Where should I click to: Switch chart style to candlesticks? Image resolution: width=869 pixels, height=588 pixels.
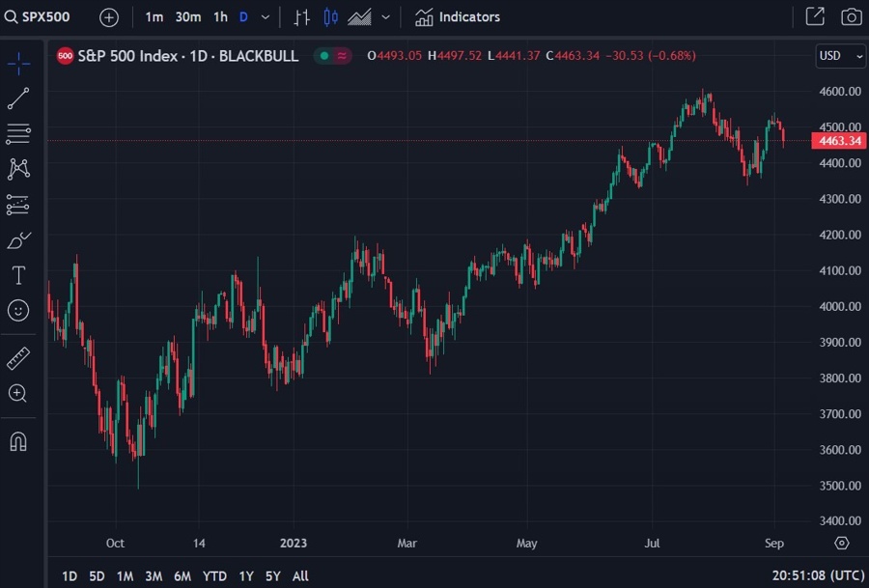point(331,16)
